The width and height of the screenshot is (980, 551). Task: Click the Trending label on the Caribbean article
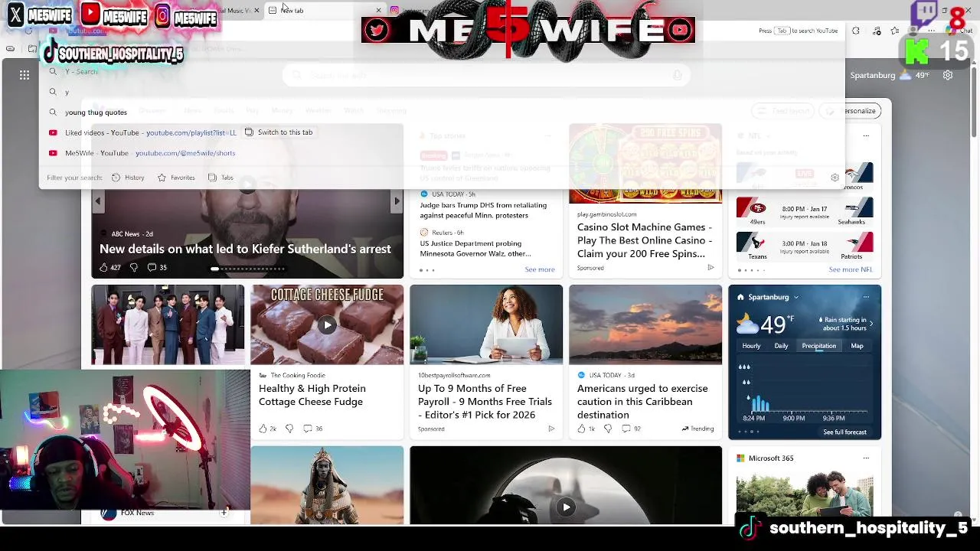tap(697, 429)
